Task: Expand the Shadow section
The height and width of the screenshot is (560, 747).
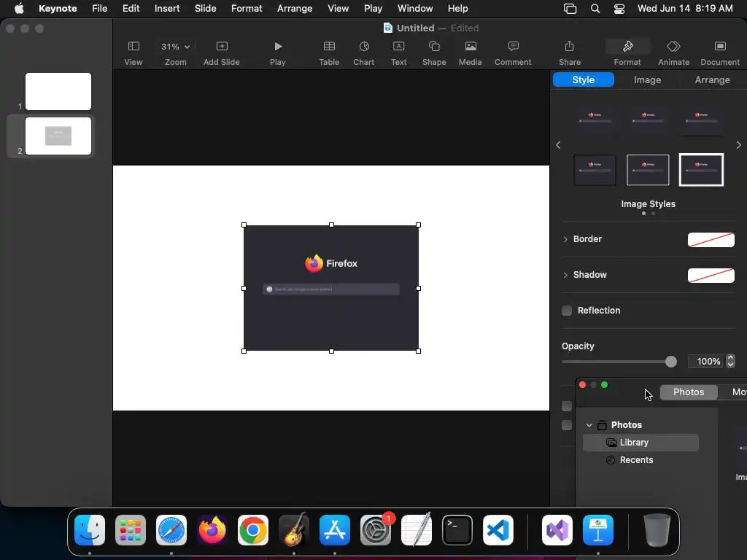Action: pos(565,275)
